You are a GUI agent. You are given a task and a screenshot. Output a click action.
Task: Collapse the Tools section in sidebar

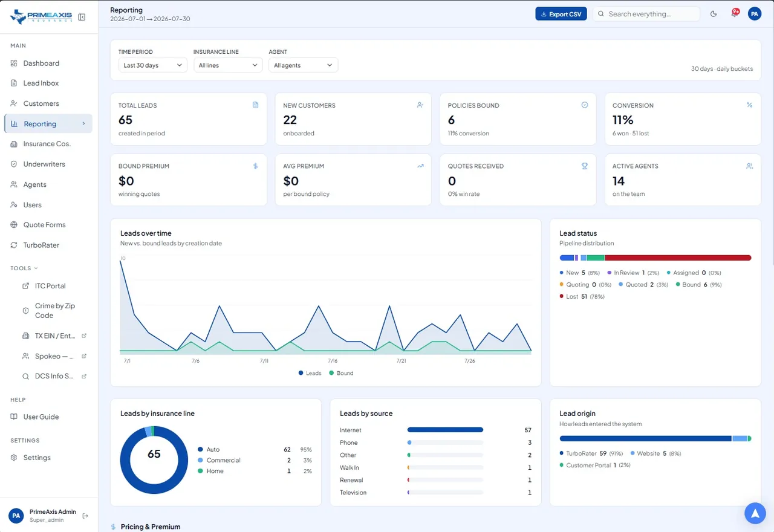point(24,268)
